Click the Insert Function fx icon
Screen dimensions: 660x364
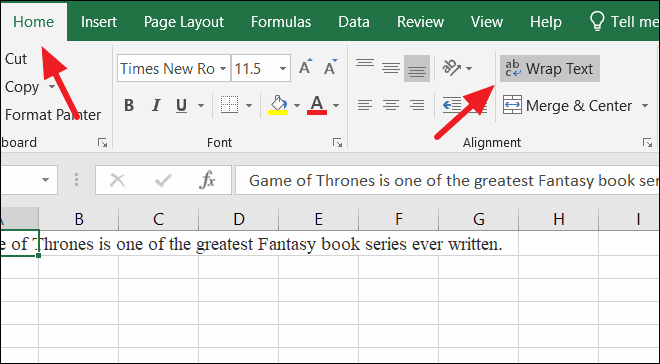pos(207,181)
